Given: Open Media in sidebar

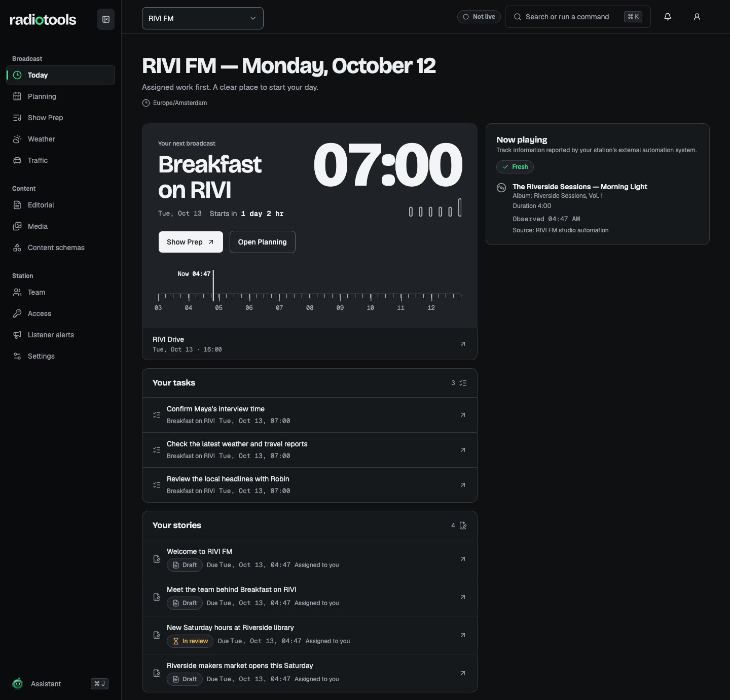Looking at the screenshot, I should click(x=60, y=226).
